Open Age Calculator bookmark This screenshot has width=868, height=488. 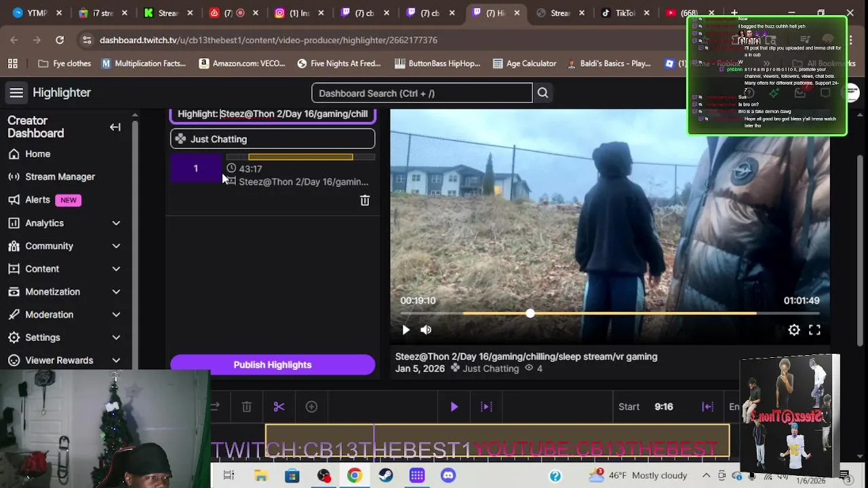524,64
